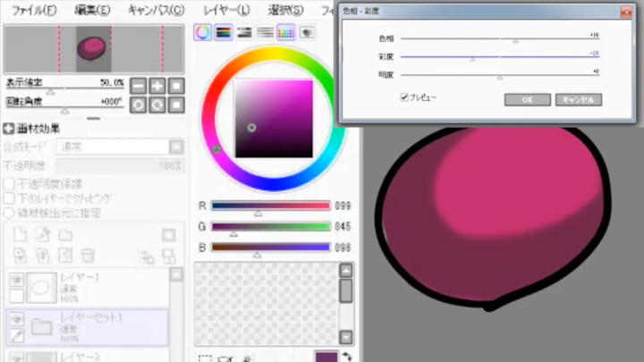This screenshot has width=644, height=362.
Task: Create a new layer set folder
Action: 65,235
